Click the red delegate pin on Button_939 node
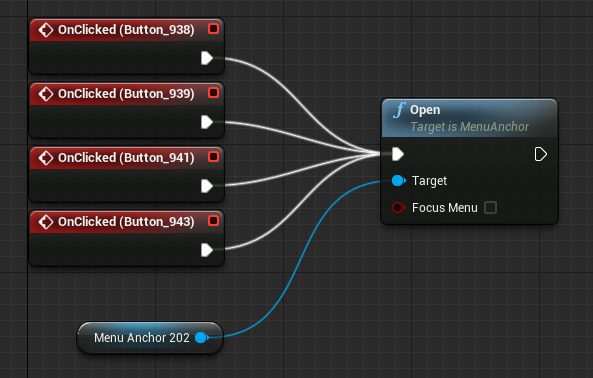 214,93
